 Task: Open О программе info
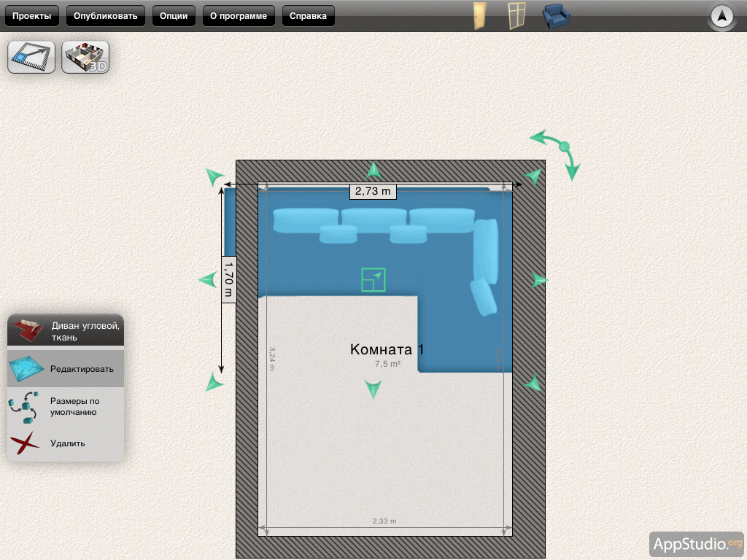(239, 16)
